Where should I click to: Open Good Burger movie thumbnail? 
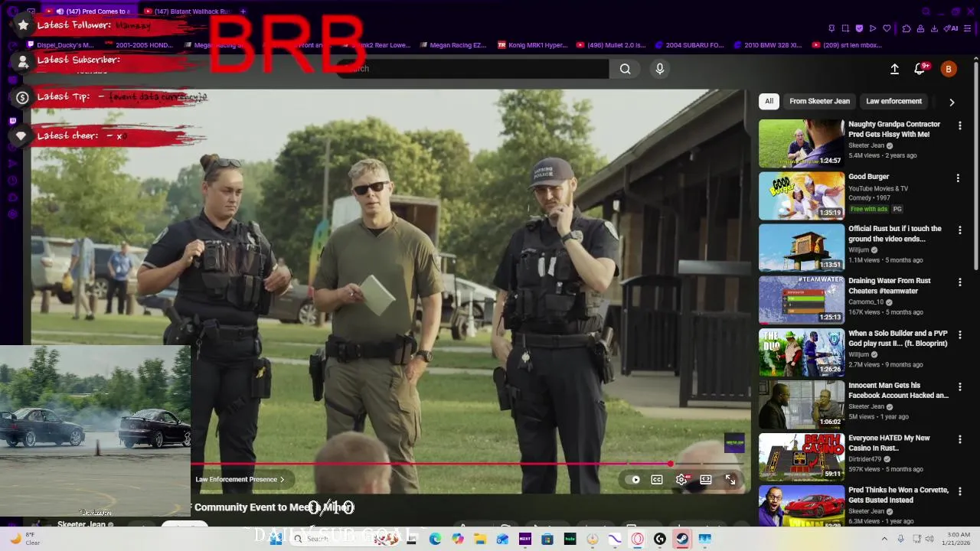pos(802,195)
